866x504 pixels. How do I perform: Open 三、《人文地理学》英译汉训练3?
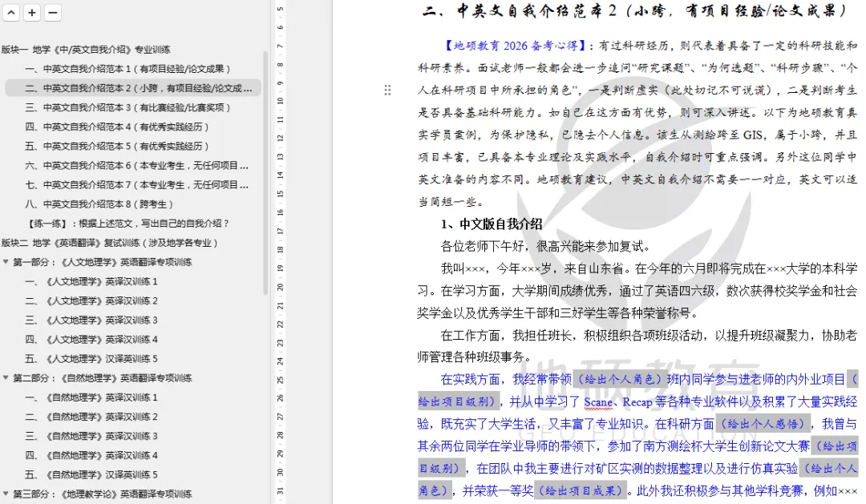point(91,320)
